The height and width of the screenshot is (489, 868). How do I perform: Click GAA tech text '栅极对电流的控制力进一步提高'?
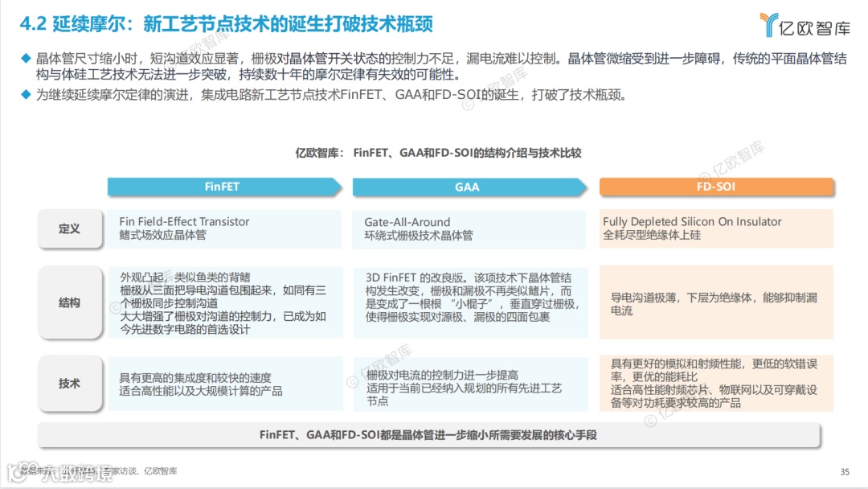click(x=442, y=375)
